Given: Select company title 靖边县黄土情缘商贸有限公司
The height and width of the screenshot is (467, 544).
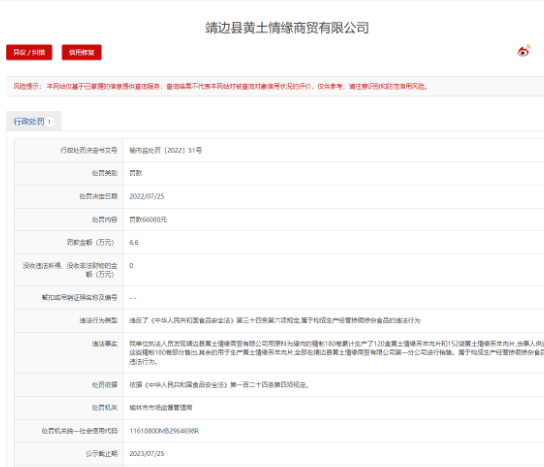Looking at the screenshot, I should pyautogui.click(x=287, y=28).
